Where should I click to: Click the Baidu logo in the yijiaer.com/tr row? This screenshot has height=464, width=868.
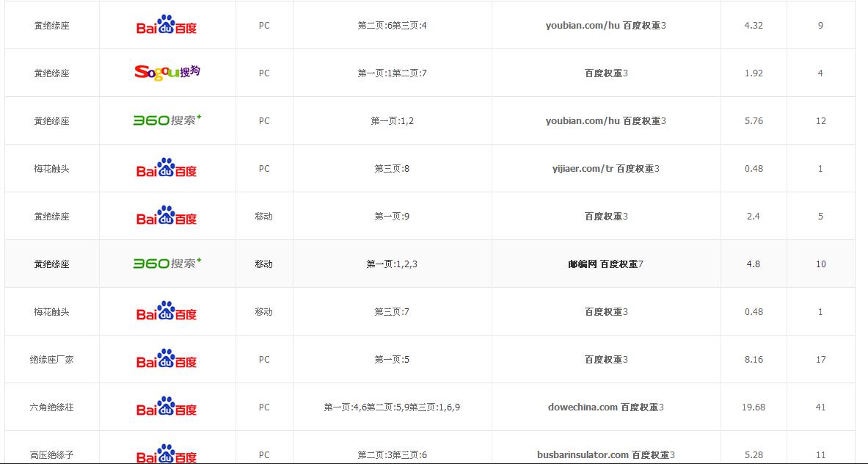(x=167, y=169)
